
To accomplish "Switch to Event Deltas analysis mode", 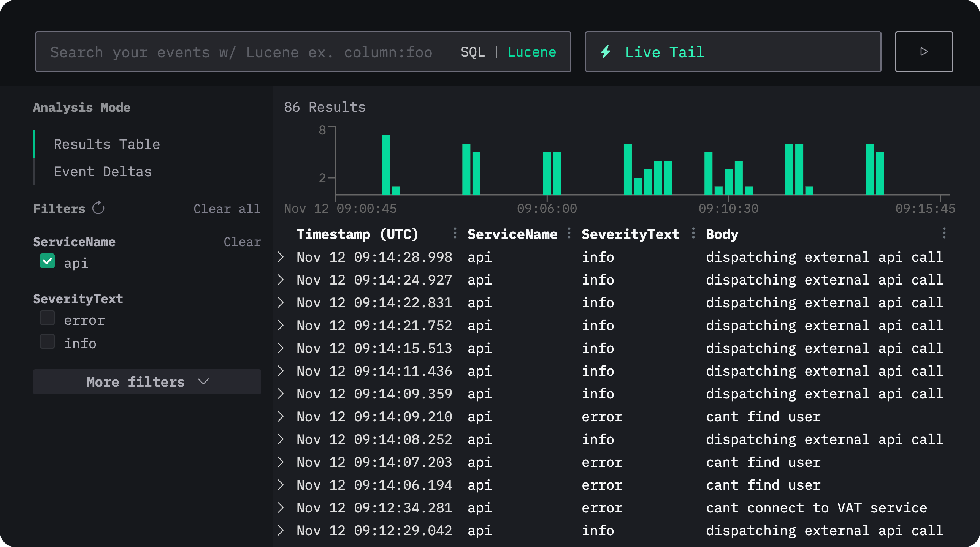I will coord(103,172).
